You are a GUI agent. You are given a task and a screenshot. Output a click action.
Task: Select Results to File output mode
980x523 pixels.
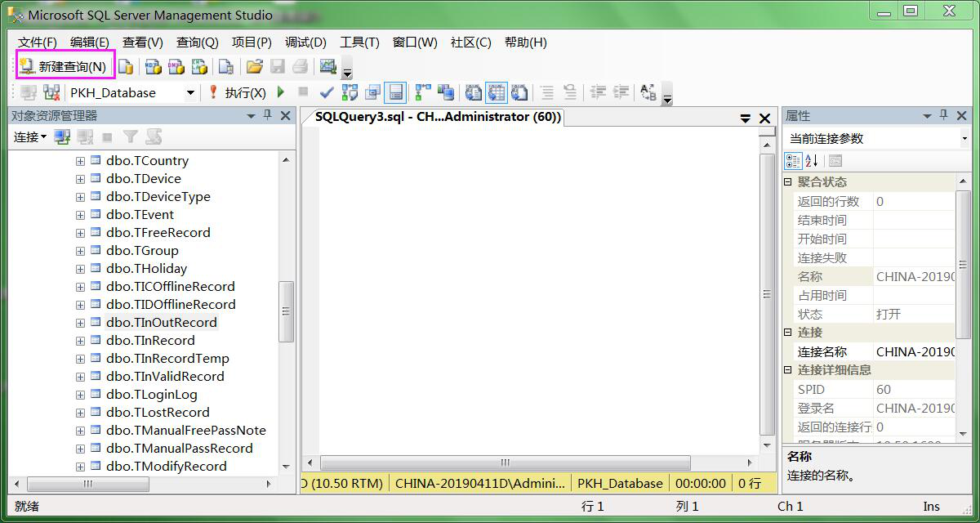pyautogui.click(x=519, y=92)
